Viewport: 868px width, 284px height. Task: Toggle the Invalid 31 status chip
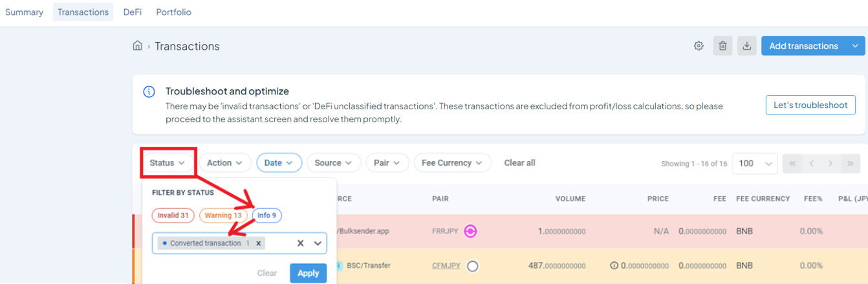pos(173,215)
